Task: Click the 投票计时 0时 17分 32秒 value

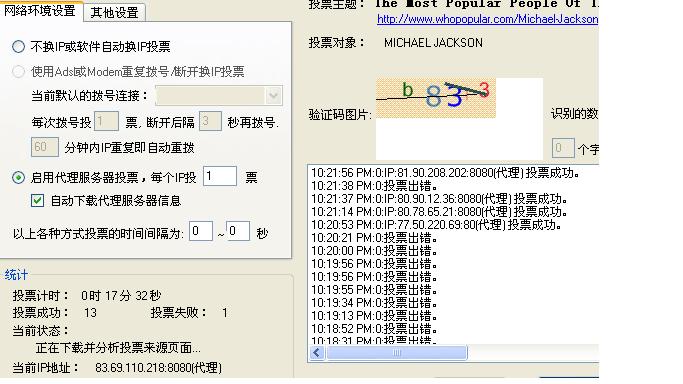Action: (121, 296)
